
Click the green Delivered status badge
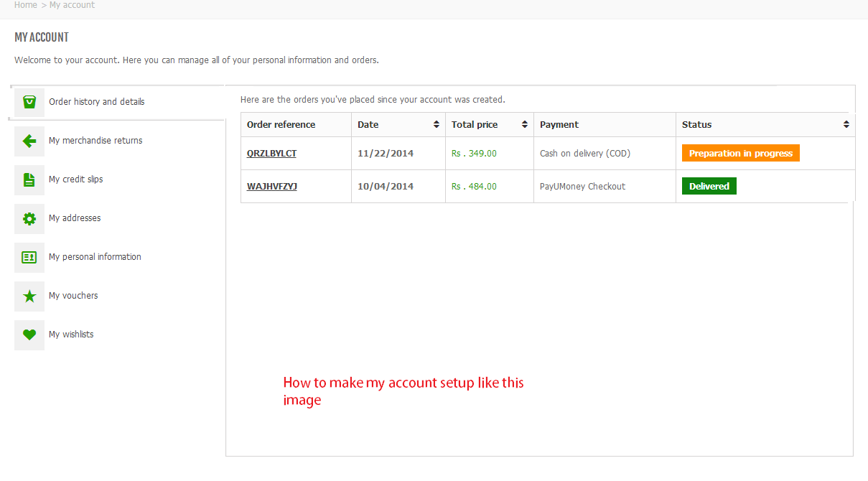pyautogui.click(x=709, y=187)
